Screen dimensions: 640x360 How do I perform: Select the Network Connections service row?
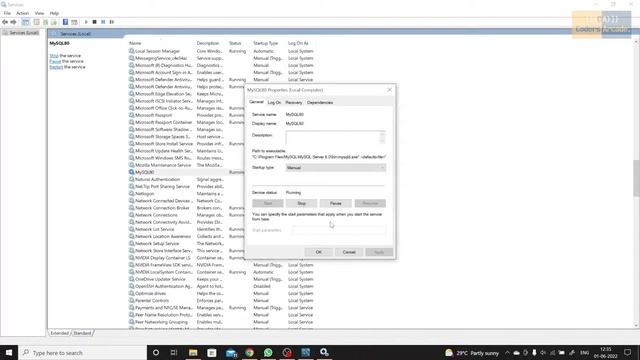pos(186,215)
